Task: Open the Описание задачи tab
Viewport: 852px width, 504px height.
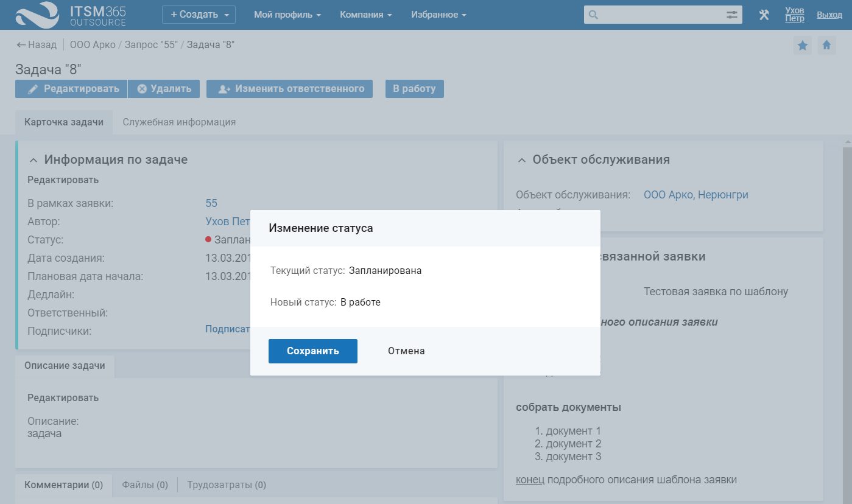Action: click(x=65, y=366)
